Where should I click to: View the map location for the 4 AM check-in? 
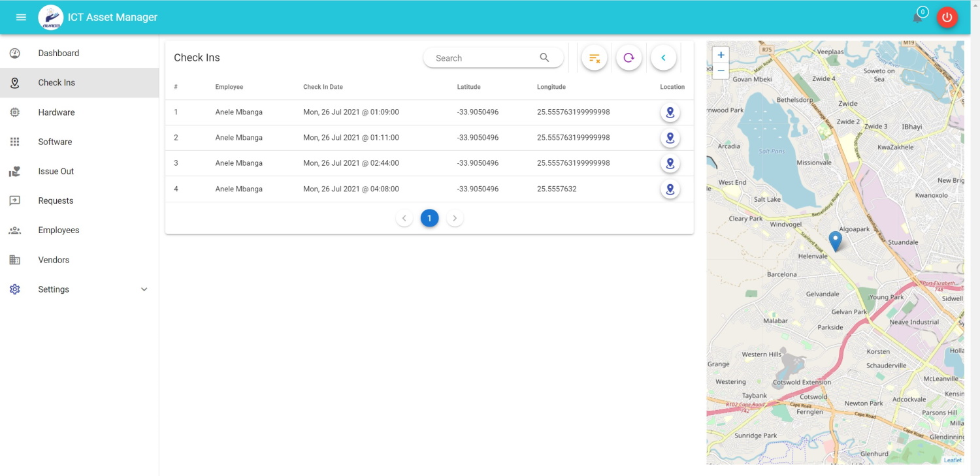pyautogui.click(x=670, y=189)
